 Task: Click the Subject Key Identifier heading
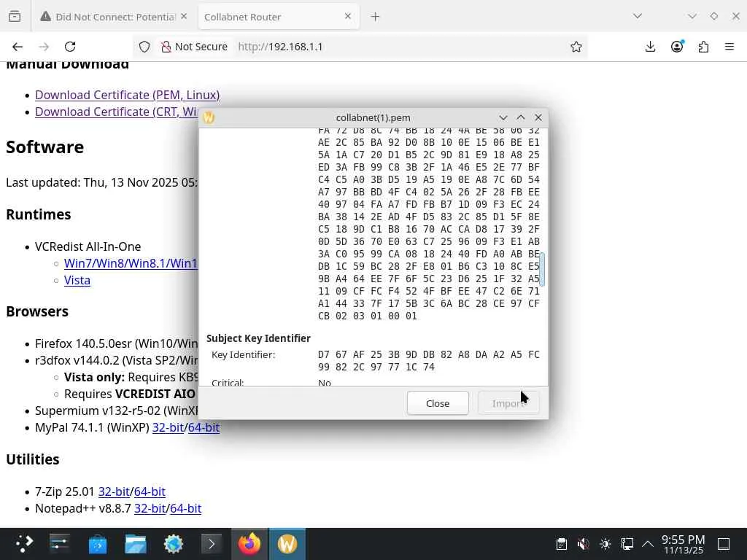point(258,338)
